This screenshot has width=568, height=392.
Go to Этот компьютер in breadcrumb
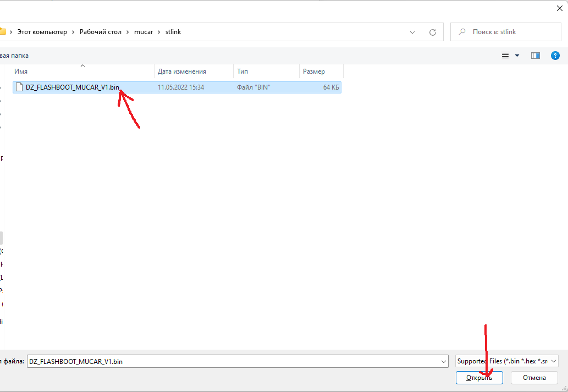42,32
